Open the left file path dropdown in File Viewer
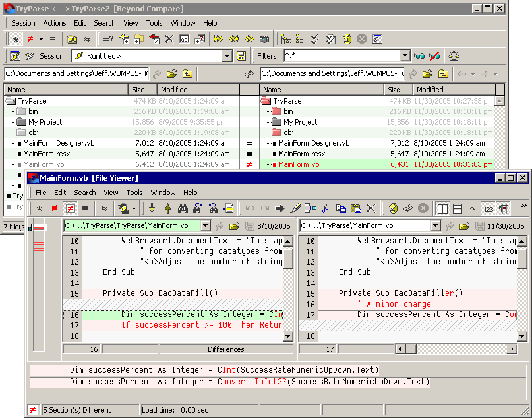The image size is (532, 418). point(205,225)
